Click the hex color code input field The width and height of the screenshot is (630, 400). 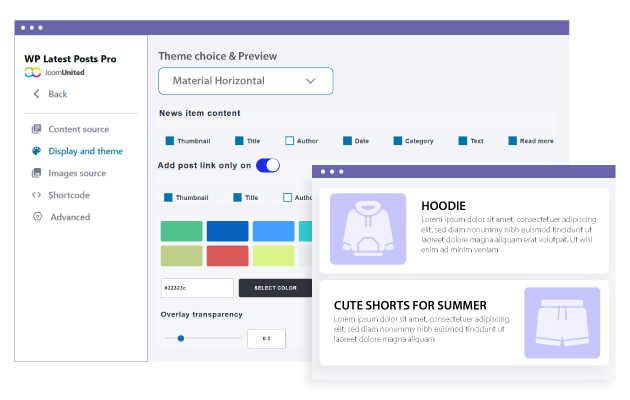196,288
